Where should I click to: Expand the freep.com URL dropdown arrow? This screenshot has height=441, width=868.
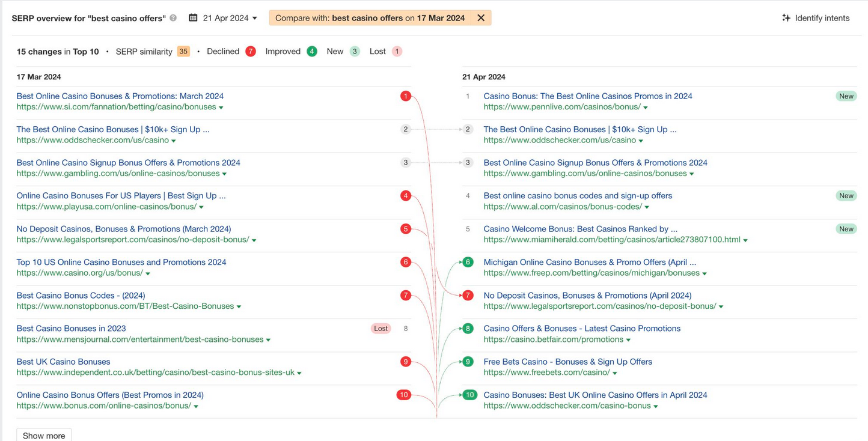pos(704,274)
